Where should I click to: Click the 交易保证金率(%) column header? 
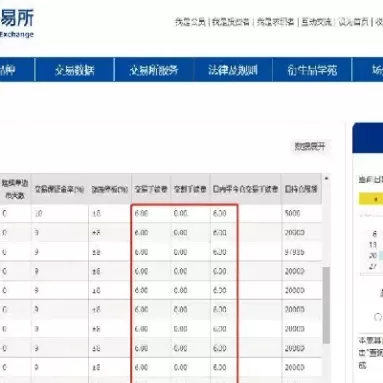coord(60,189)
